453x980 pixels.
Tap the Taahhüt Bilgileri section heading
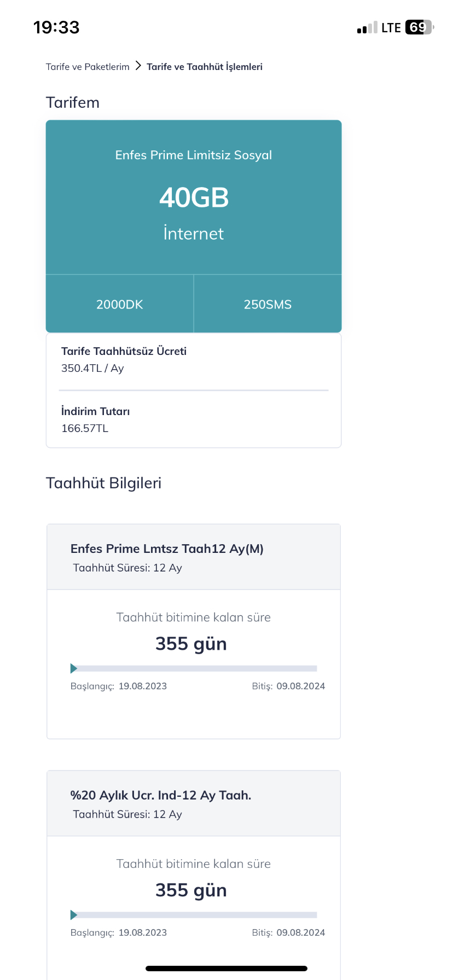pyautogui.click(x=104, y=483)
